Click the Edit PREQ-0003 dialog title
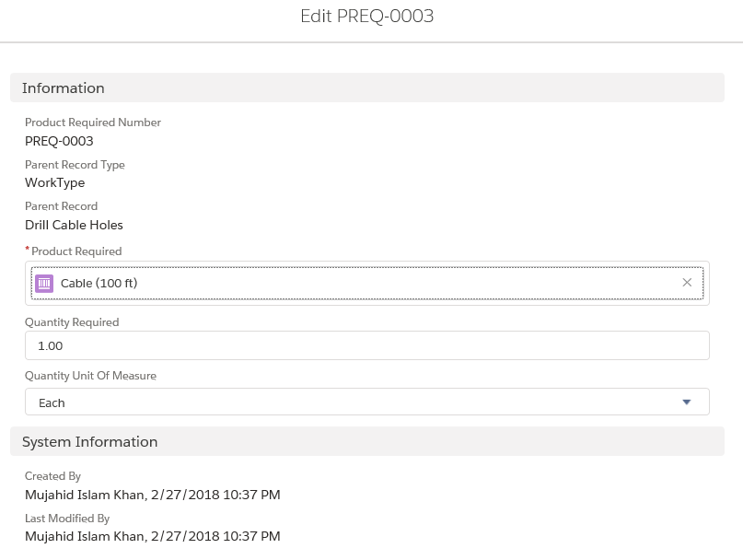The height and width of the screenshot is (560, 743). [366, 17]
